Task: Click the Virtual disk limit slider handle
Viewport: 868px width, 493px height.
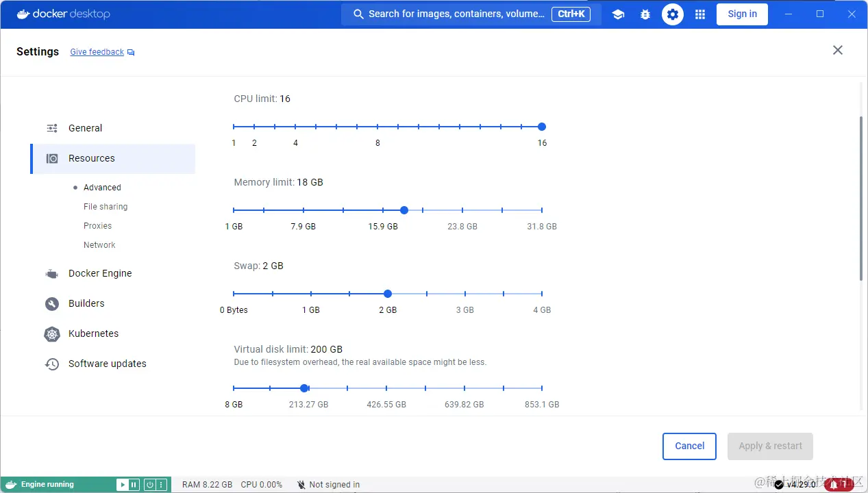Action: click(x=304, y=388)
